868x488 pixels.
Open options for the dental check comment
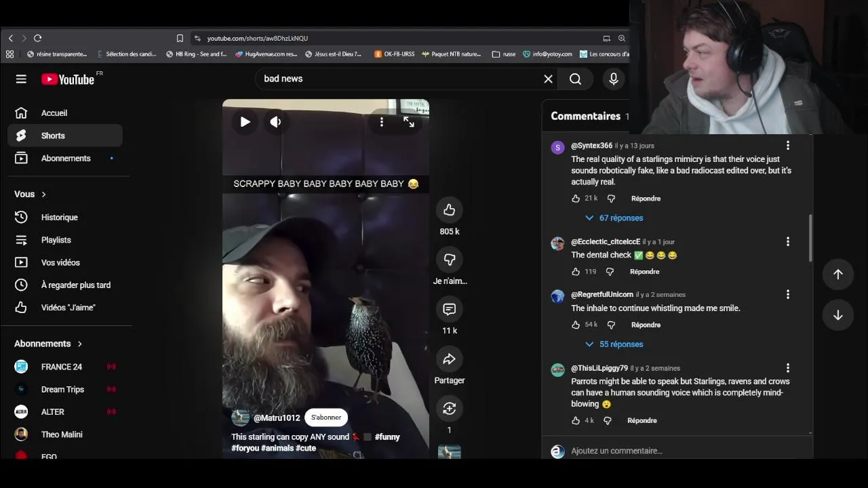click(x=787, y=242)
